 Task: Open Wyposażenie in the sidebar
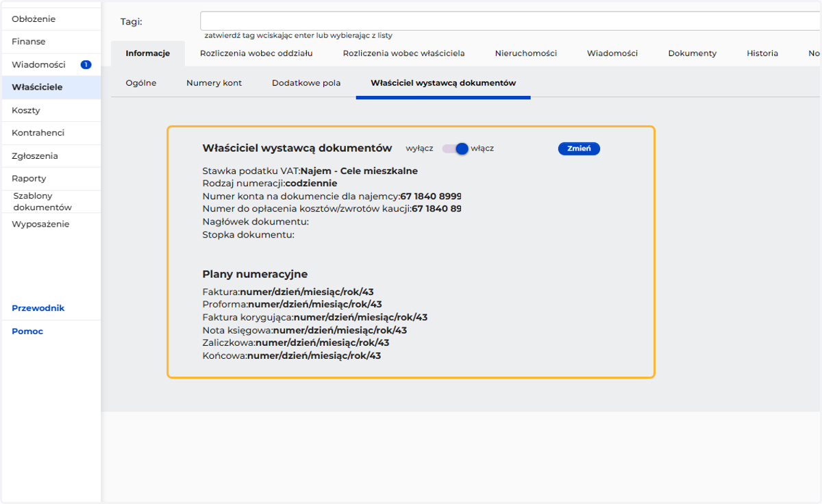tap(40, 225)
